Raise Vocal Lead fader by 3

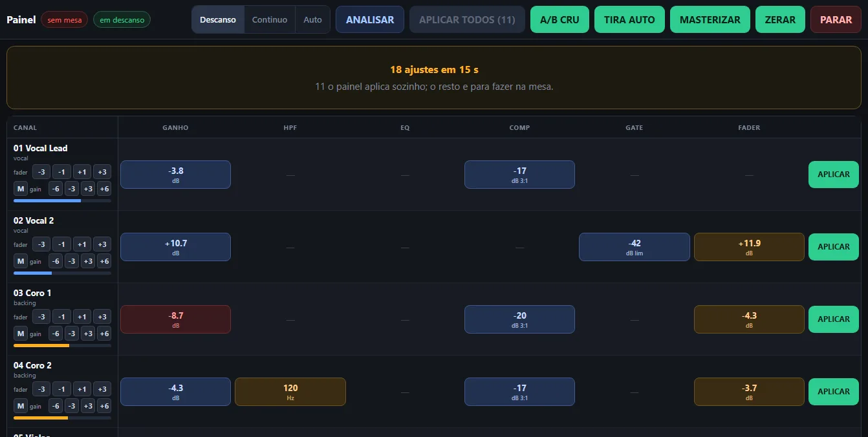(102, 172)
